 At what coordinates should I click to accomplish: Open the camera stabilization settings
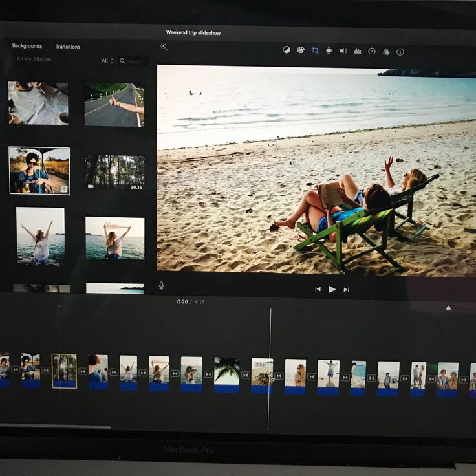tap(329, 50)
